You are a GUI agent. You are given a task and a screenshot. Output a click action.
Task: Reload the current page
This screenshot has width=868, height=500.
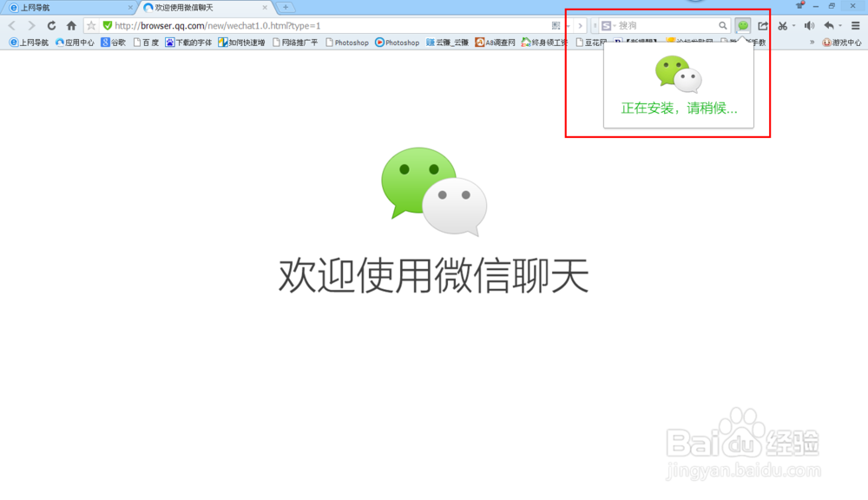click(x=51, y=25)
